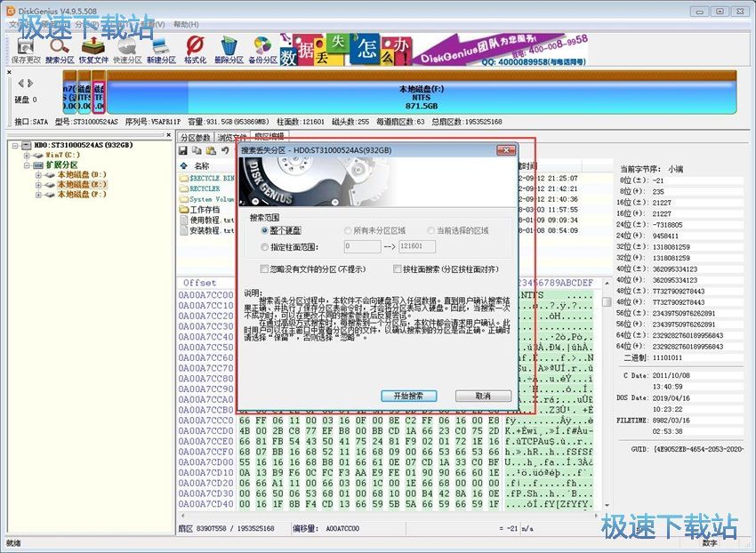This screenshot has height=553, width=756.
Task: Select the 工作存档 folder
Action: tap(199, 210)
